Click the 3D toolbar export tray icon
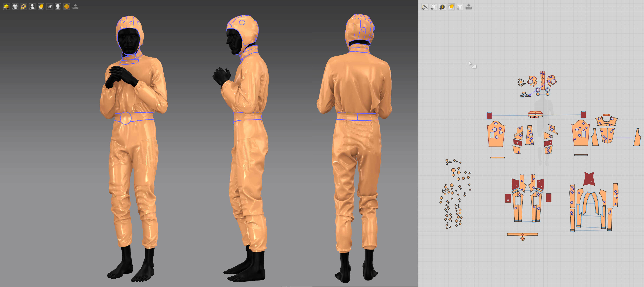 75,7
